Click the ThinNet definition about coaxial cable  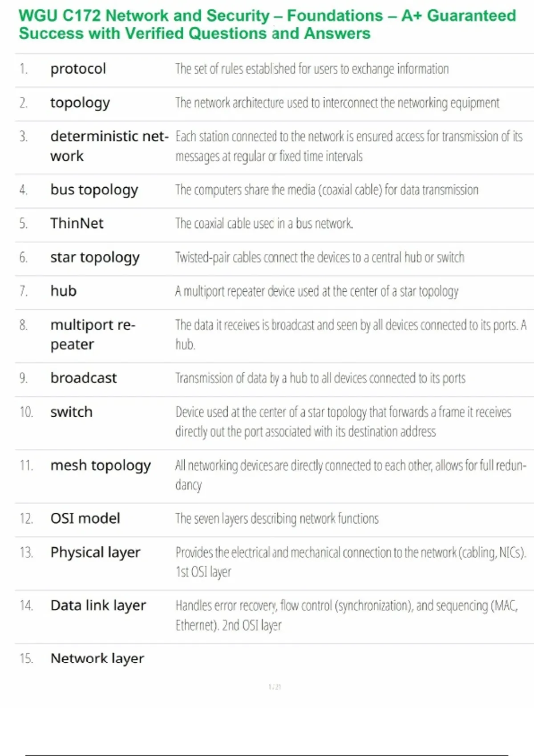coord(264,223)
